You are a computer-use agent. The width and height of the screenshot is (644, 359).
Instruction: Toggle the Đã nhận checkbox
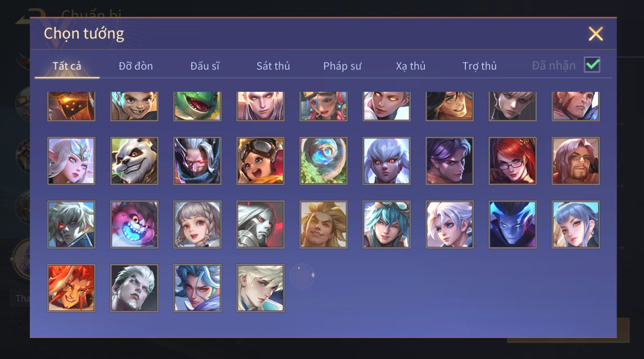(592, 65)
